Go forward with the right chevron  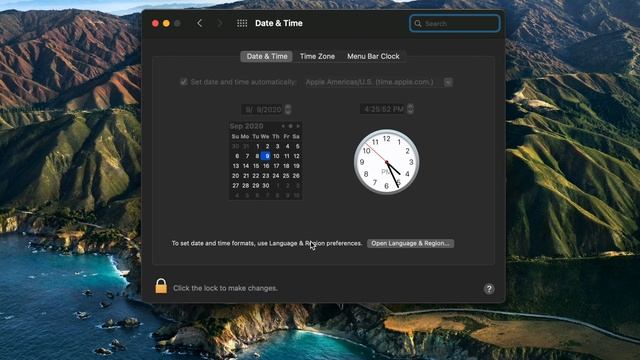(220, 23)
